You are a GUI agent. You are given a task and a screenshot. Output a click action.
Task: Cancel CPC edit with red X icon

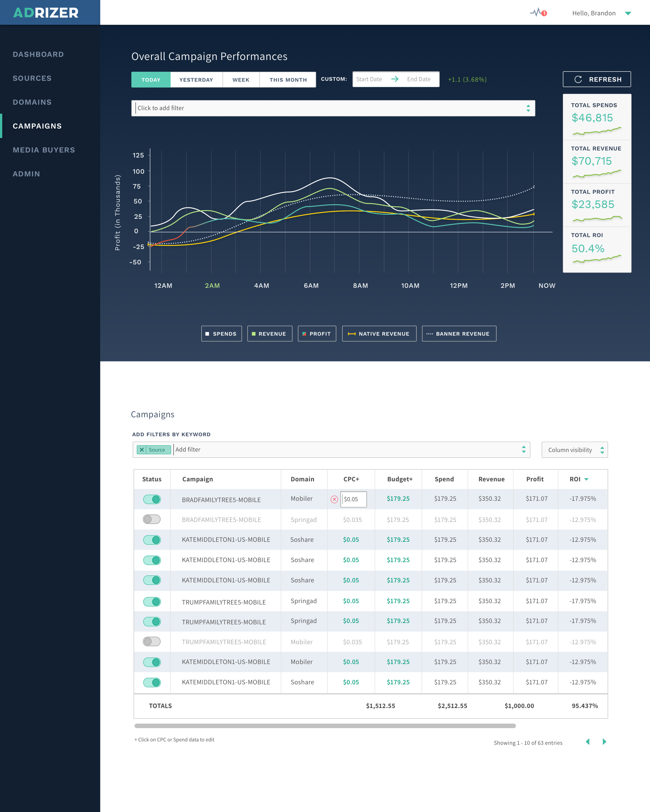click(x=334, y=499)
